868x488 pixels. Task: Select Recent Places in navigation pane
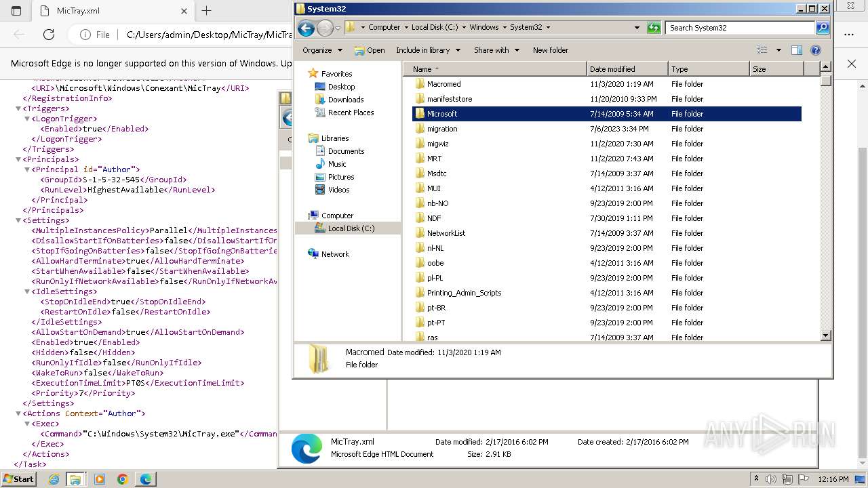(x=351, y=113)
